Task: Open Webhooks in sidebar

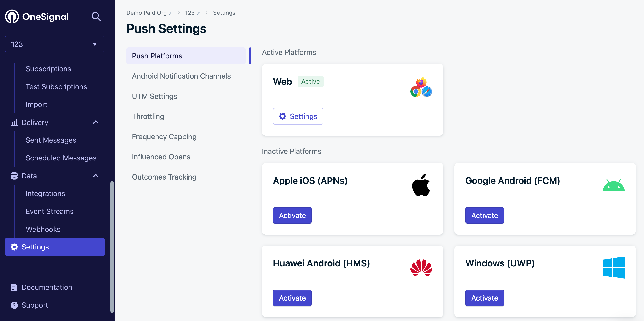Action: click(43, 229)
